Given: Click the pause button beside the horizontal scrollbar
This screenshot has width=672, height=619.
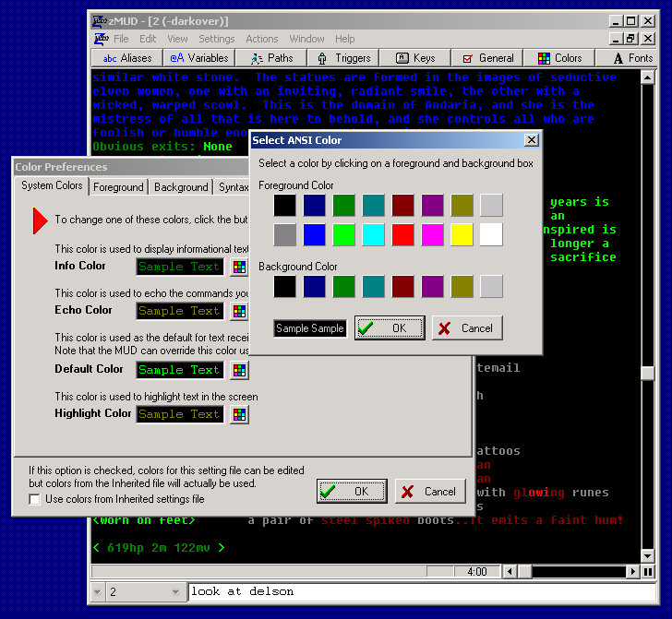Looking at the screenshot, I should (648, 571).
